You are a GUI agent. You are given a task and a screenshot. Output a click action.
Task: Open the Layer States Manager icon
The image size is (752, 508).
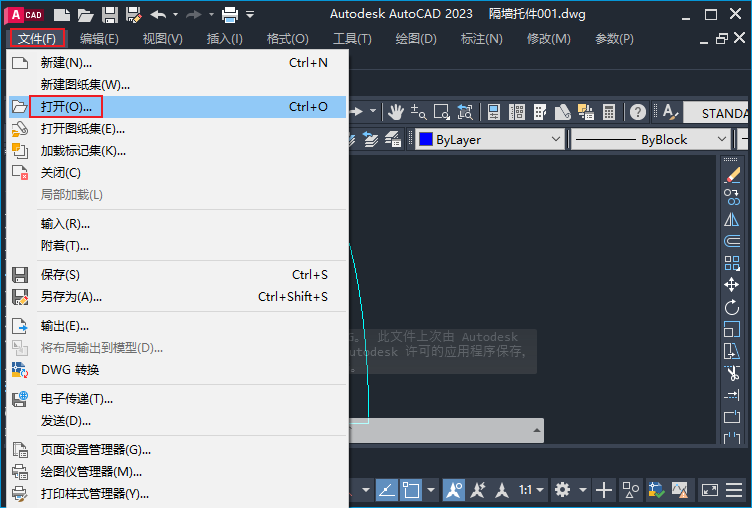[x=393, y=140]
